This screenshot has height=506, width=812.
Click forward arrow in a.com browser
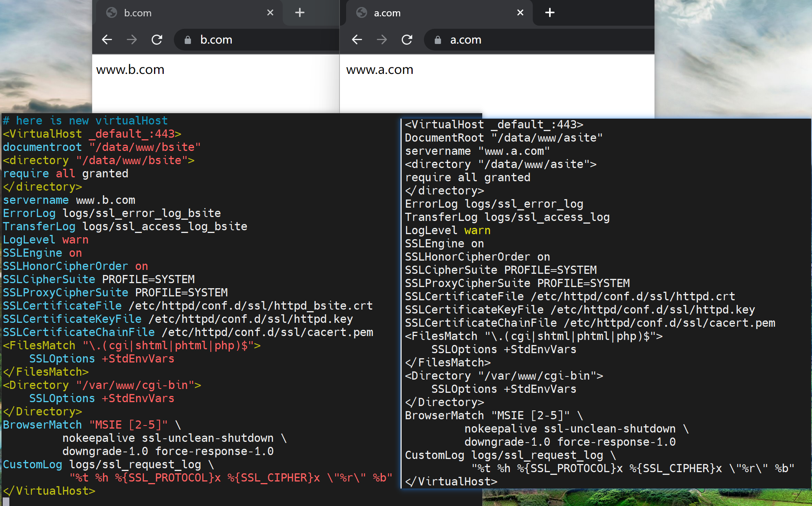pos(382,40)
